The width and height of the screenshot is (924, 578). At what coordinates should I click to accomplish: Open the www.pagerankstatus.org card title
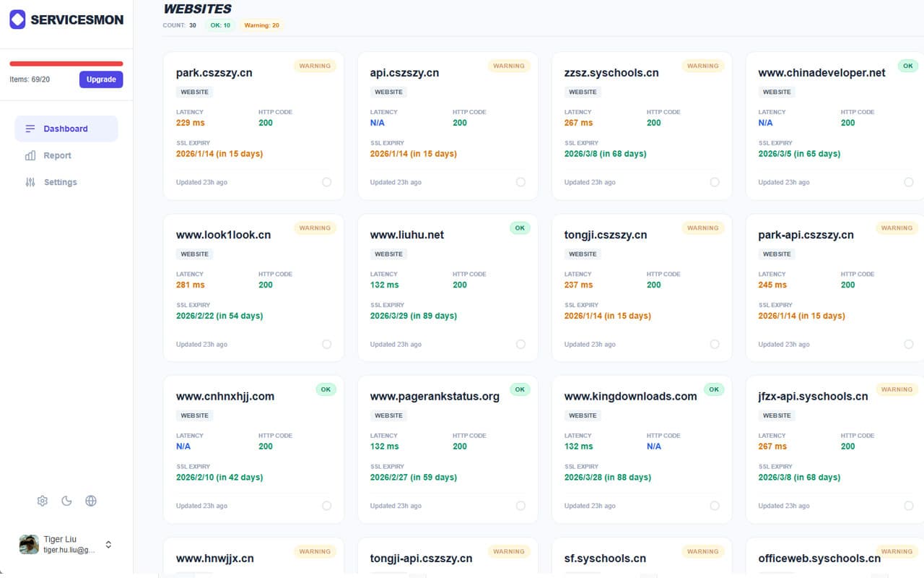pos(435,396)
